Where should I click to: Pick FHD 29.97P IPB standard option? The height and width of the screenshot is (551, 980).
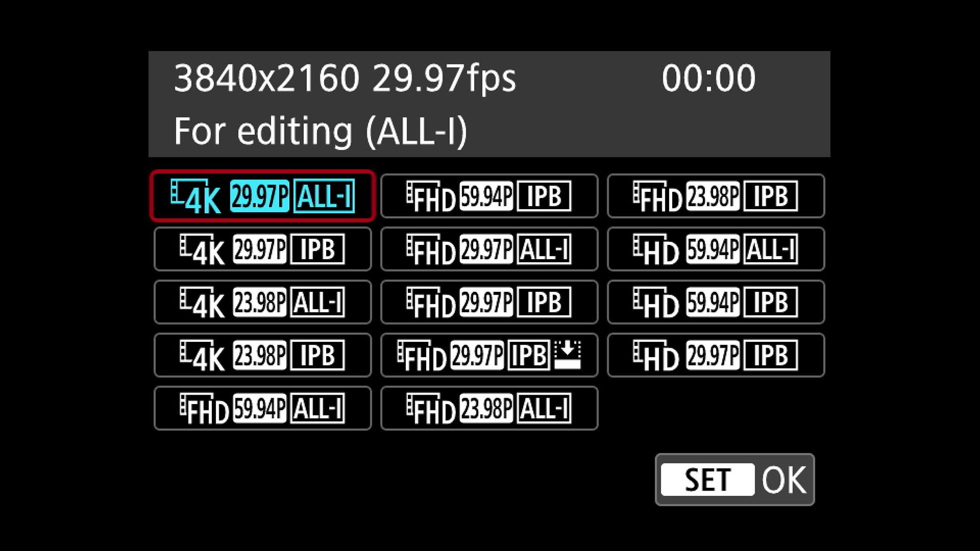[x=489, y=302]
